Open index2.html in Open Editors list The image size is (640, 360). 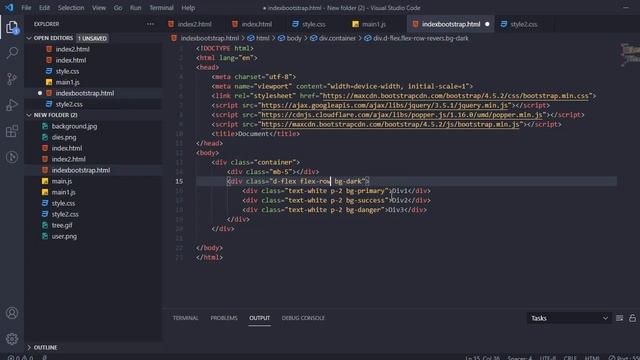click(x=73, y=49)
